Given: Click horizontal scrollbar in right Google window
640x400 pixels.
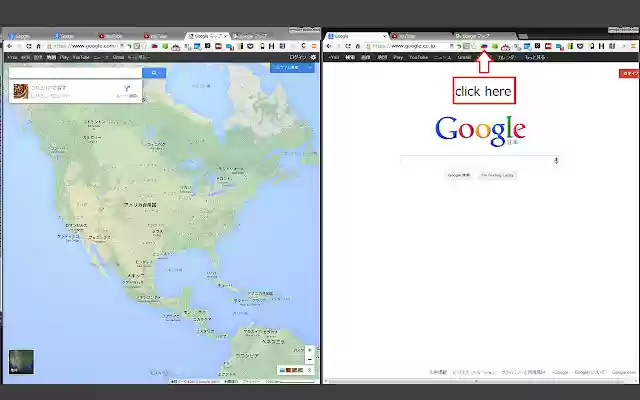Looking at the screenshot, I should pos(476,381).
